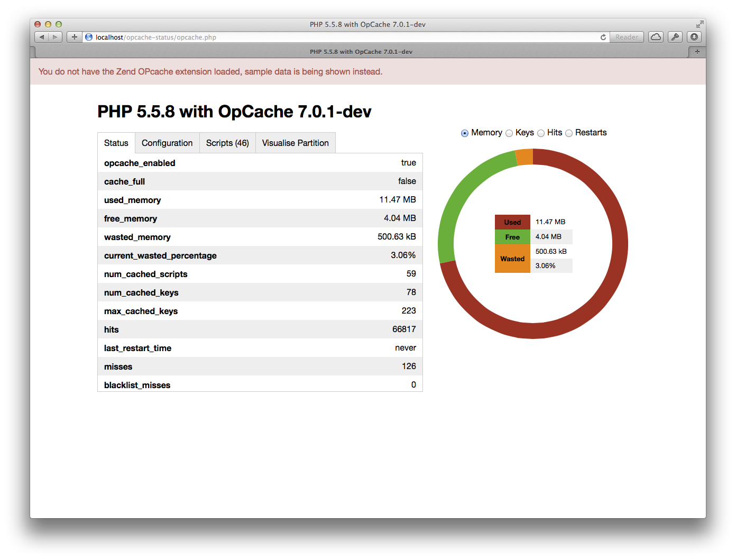Click the cache_full value false
This screenshot has width=736, height=560.
pos(407,181)
